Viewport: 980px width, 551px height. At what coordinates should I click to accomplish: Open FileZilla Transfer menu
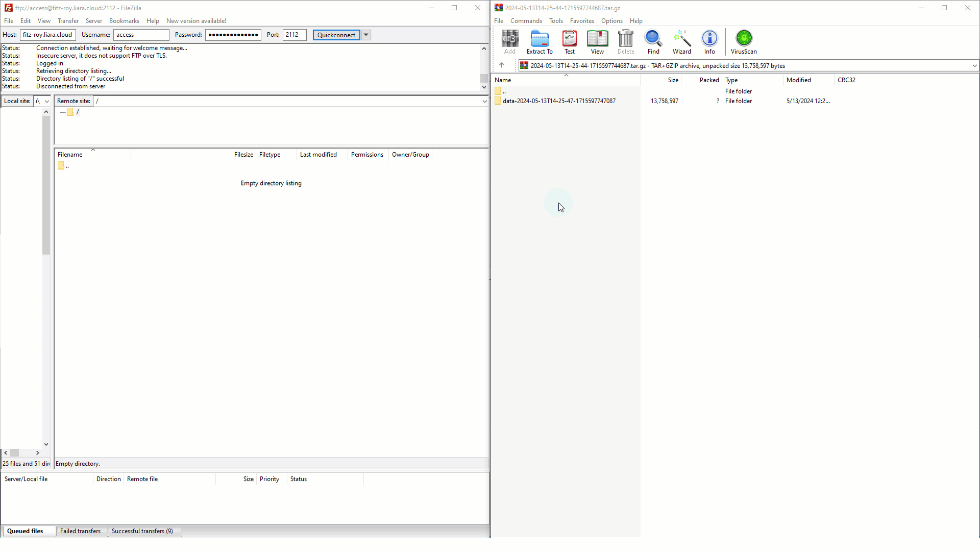[x=68, y=21]
